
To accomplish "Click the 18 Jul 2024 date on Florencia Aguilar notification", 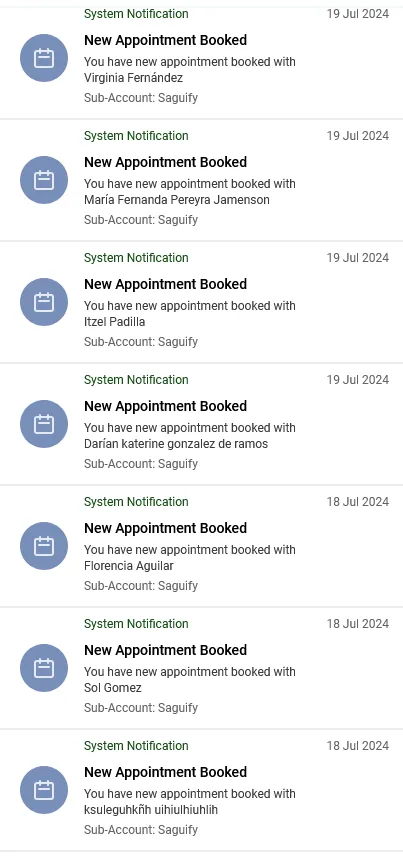I will point(358,502).
